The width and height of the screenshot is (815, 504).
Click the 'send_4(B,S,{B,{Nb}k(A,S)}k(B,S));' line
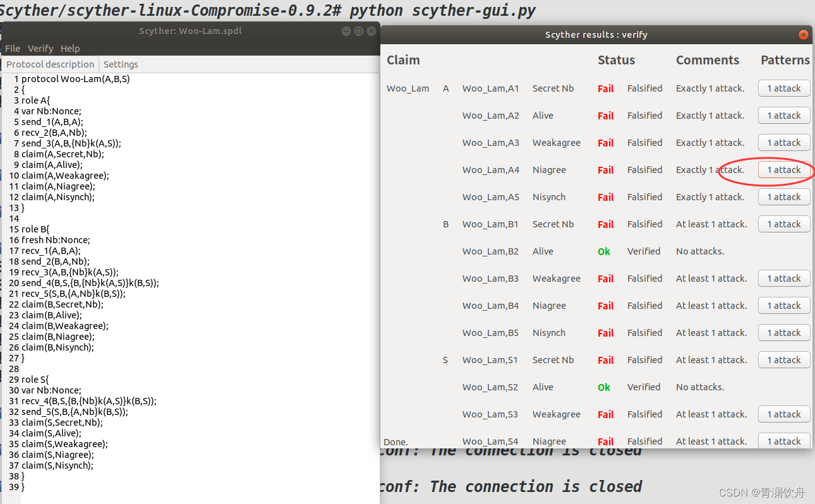pos(90,283)
